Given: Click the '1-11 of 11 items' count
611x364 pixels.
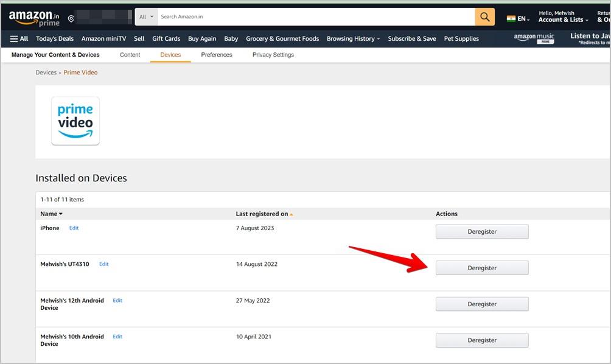Looking at the screenshot, I should coord(62,199).
